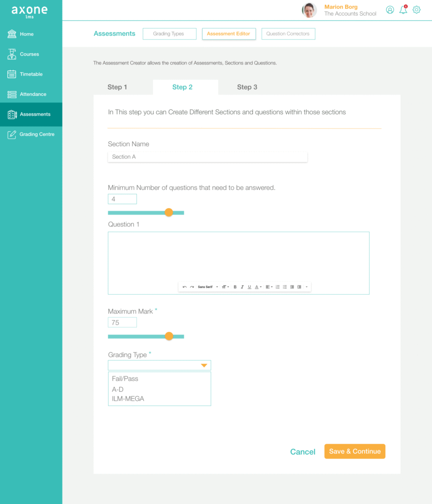
Task: Click the Section Name input field
Action: 207,157
